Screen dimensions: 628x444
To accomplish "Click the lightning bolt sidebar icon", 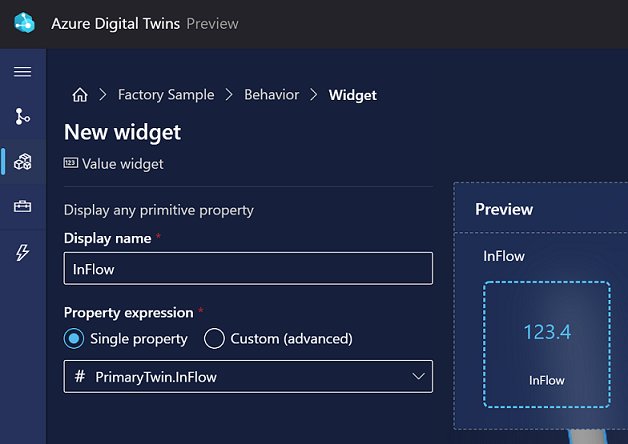I will coord(22,252).
